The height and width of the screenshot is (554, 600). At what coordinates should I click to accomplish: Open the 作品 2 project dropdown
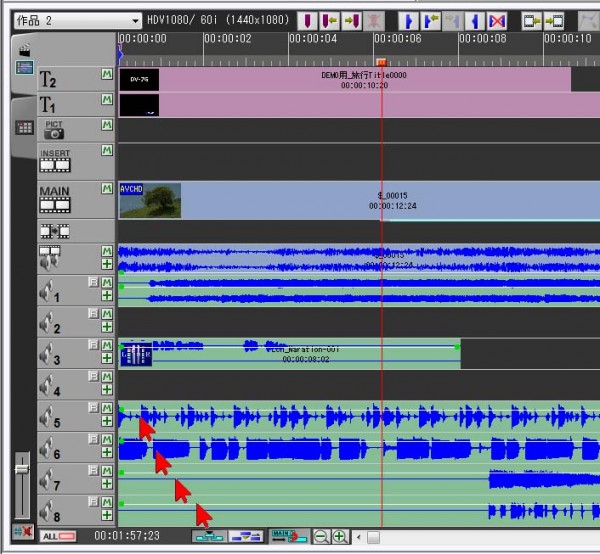(x=78, y=21)
